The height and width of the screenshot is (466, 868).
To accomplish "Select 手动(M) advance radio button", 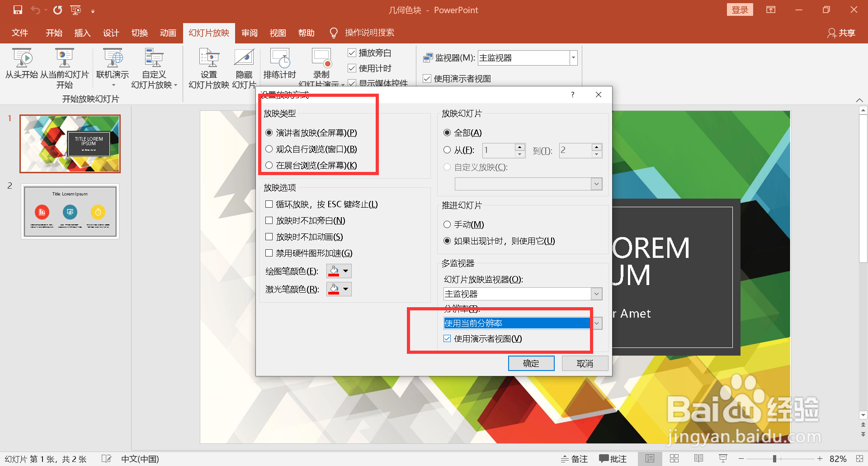I will tap(447, 224).
